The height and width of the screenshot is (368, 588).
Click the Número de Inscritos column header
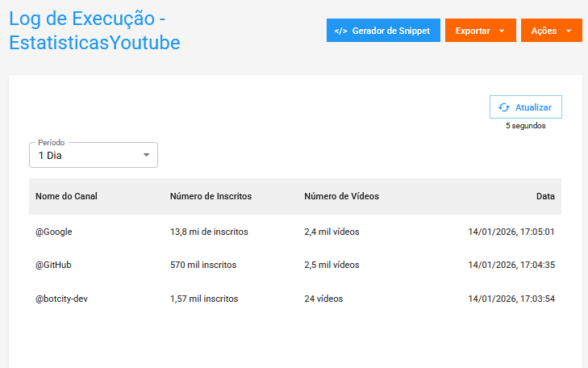pos(211,196)
